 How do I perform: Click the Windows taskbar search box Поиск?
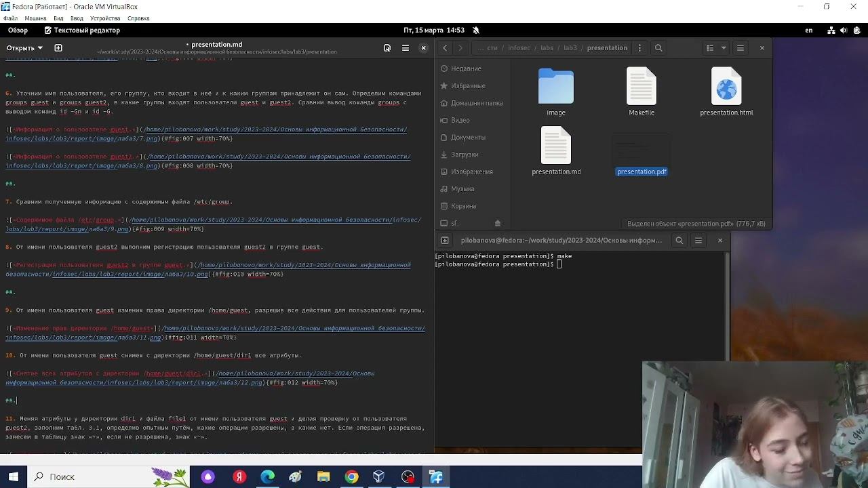pos(108,476)
